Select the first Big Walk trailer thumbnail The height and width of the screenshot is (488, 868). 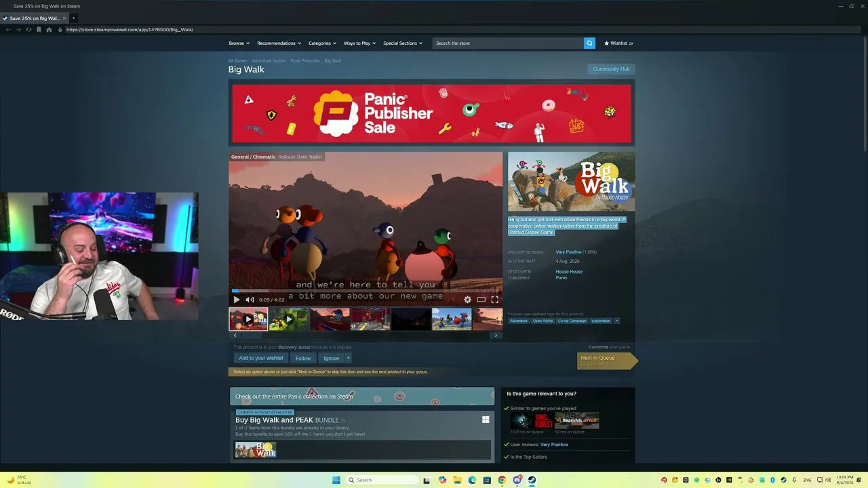pyautogui.click(x=248, y=319)
